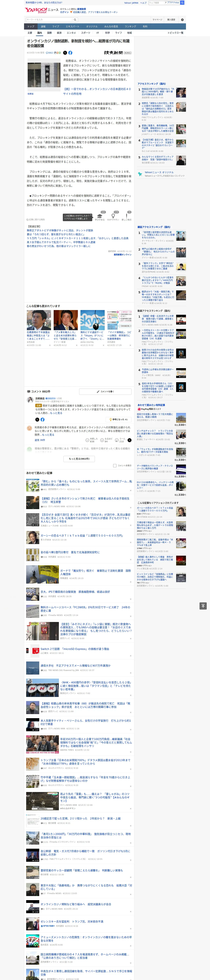Screen dimensions: 210x980
Task: Open the FC2WEB service ending article
Action: 86,609
